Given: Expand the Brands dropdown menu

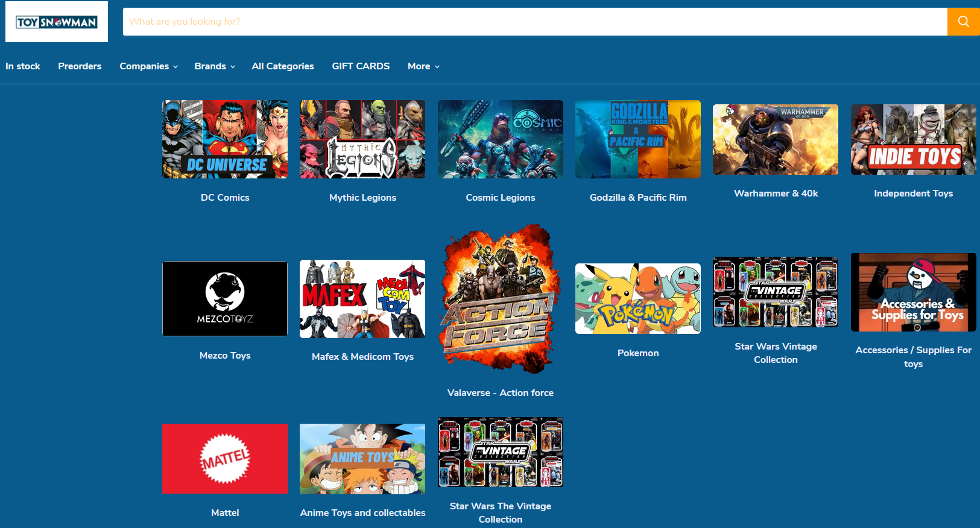Looking at the screenshot, I should point(215,66).
